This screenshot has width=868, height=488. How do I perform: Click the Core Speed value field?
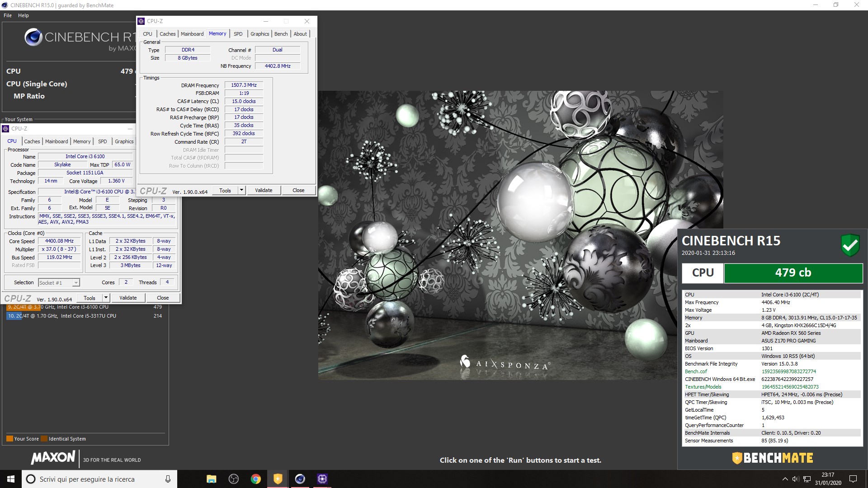coord(59,241)
